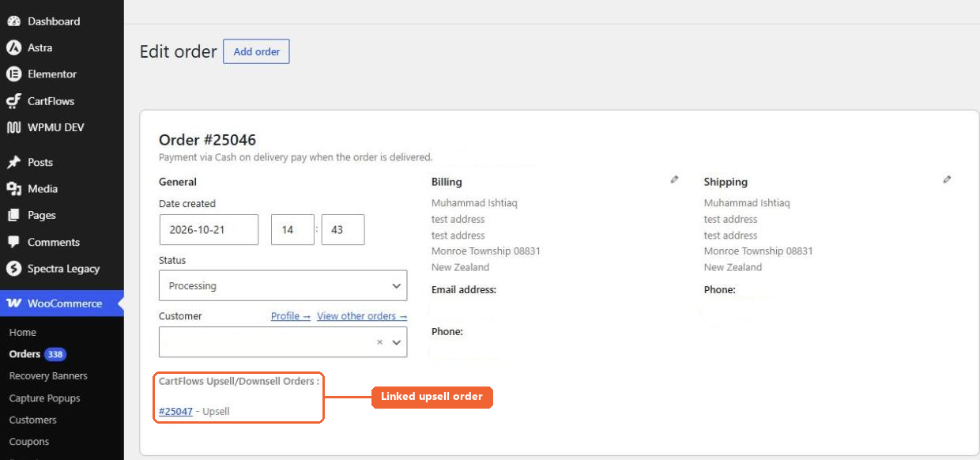Expand the order Status dropdown
The width and height of the screenshot is (980, 460).
click(283, 285)
